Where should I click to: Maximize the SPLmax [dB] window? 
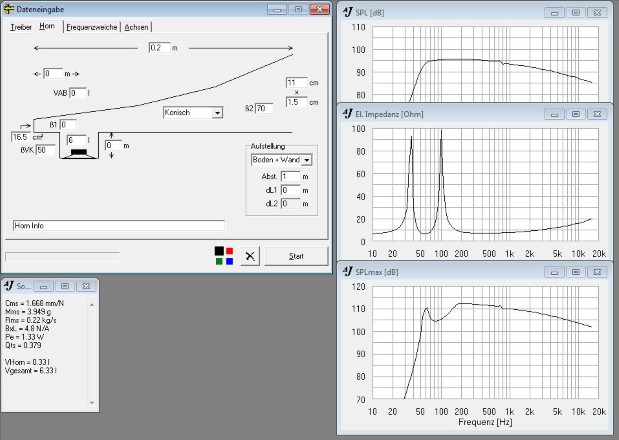pos(576,272)
